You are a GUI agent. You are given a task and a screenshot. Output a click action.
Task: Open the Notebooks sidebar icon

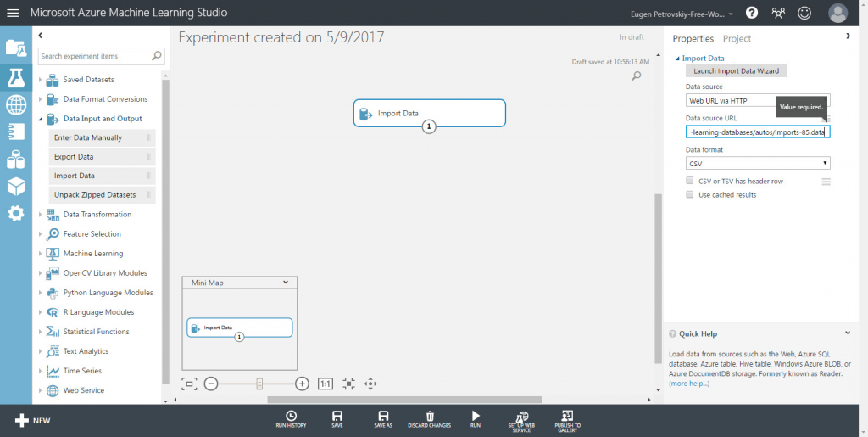click(16, 132)
